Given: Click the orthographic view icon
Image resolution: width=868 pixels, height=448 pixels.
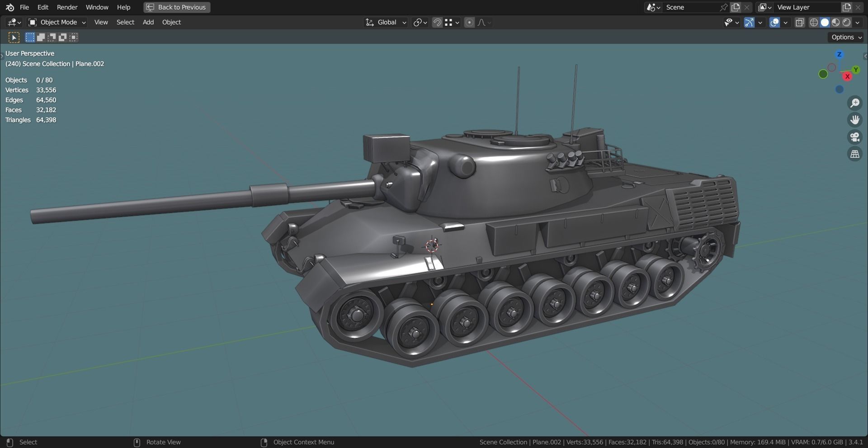Looking at the screenshot, I should coord(855,154).
